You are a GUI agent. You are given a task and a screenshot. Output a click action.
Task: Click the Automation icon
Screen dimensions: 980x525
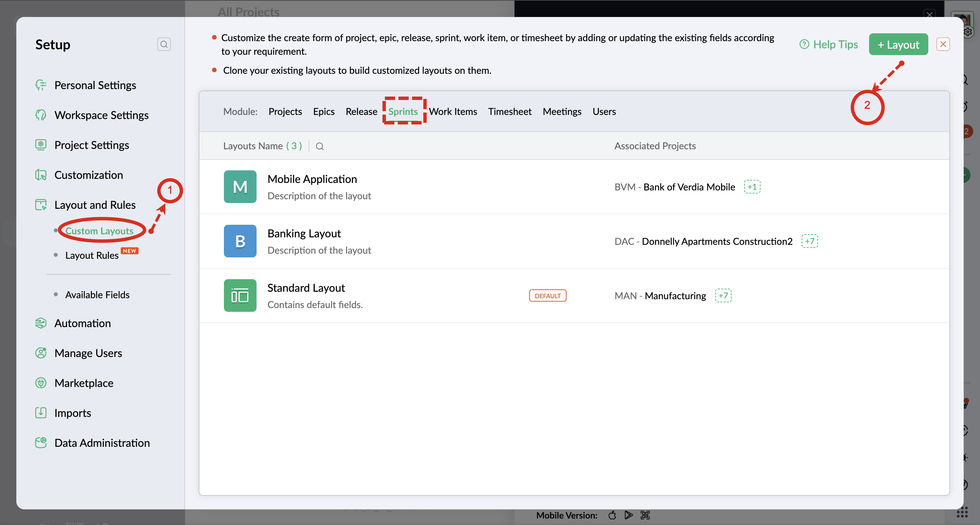(x=41, y=323)
